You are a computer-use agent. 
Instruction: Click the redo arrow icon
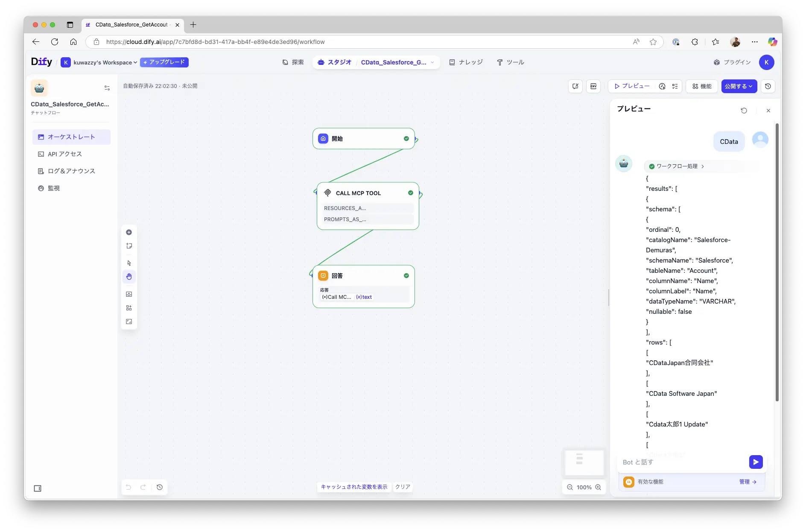[x=143, y=487]
